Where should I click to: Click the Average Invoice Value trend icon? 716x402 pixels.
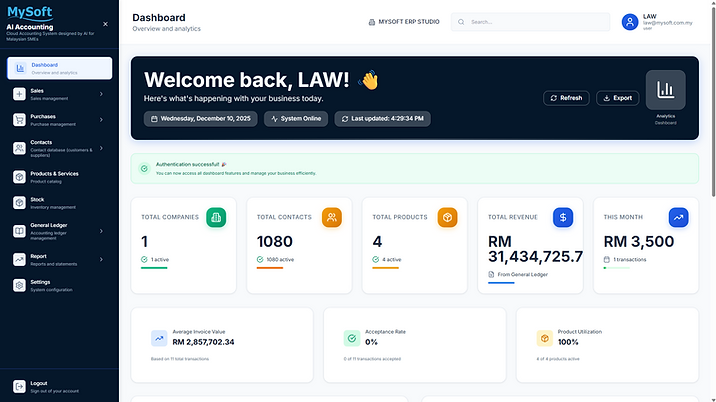pos(159,339)
